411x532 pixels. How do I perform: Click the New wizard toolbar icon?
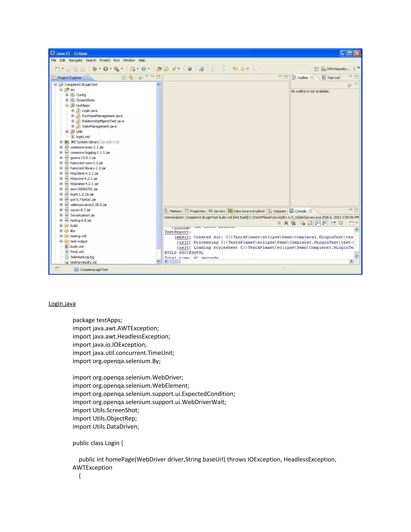pos(57,69)
